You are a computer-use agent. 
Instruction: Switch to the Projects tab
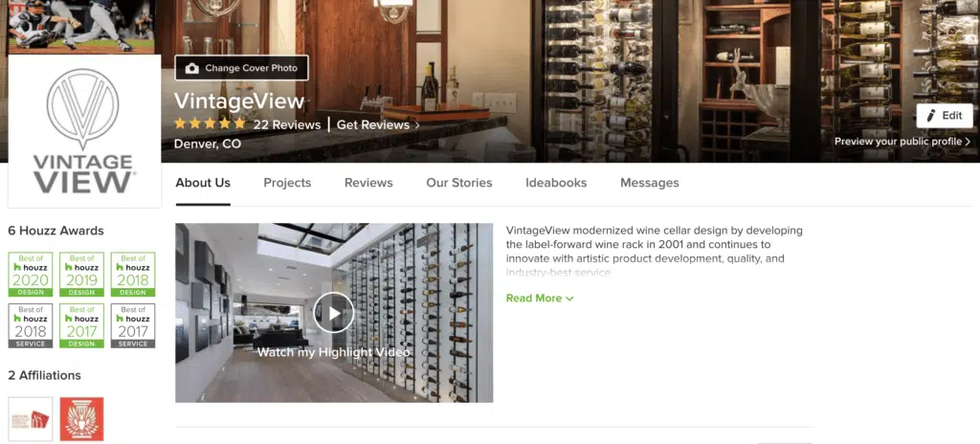click(287, 183)
